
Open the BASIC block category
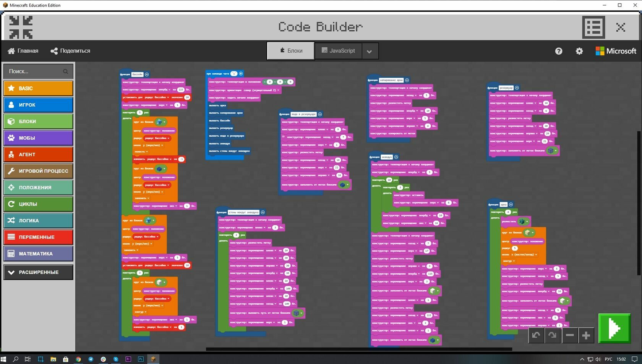click(x=38, y=88)
